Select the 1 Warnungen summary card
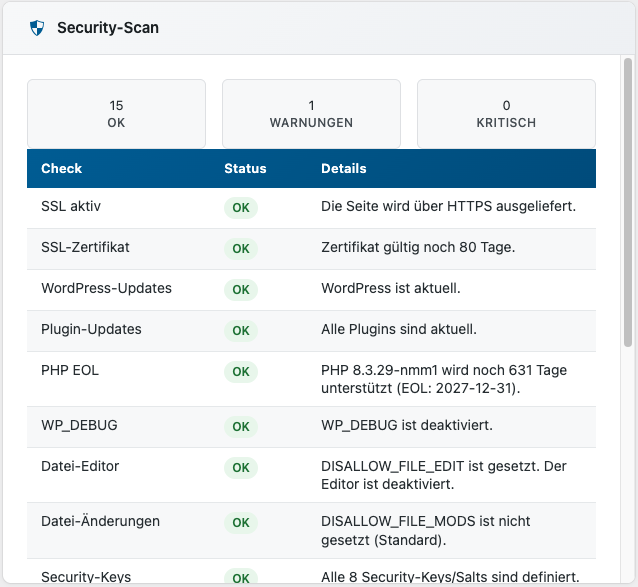Screen dimensions: 638x587 tap(311, 114)
